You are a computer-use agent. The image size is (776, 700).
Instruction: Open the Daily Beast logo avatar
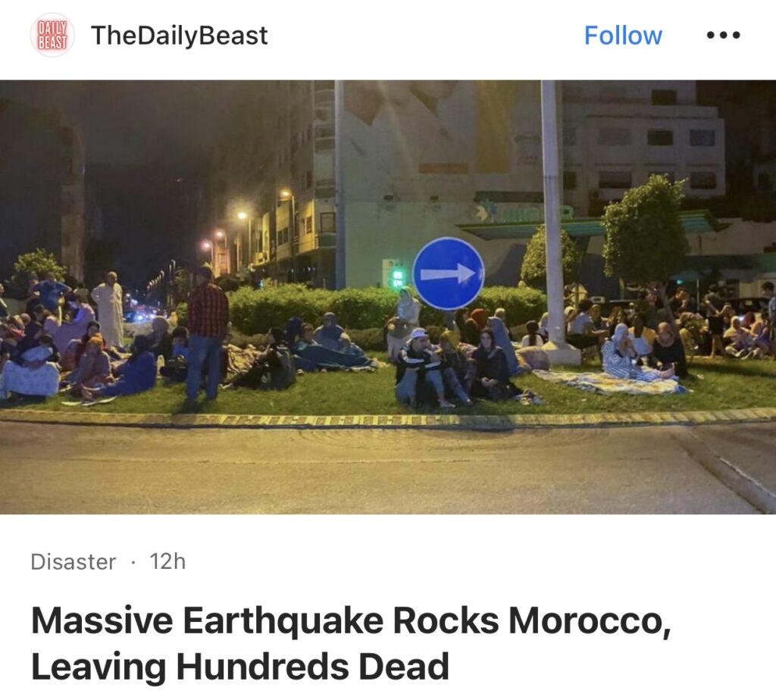click(52, 35)
